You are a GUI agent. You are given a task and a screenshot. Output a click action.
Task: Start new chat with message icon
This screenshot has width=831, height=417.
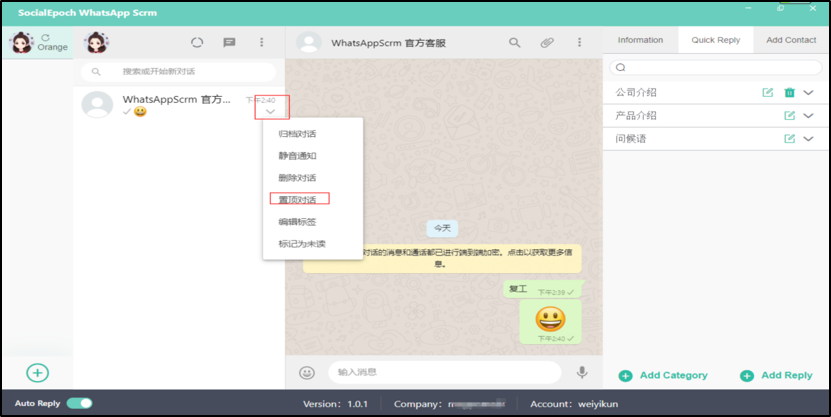(x=229, y=42)
